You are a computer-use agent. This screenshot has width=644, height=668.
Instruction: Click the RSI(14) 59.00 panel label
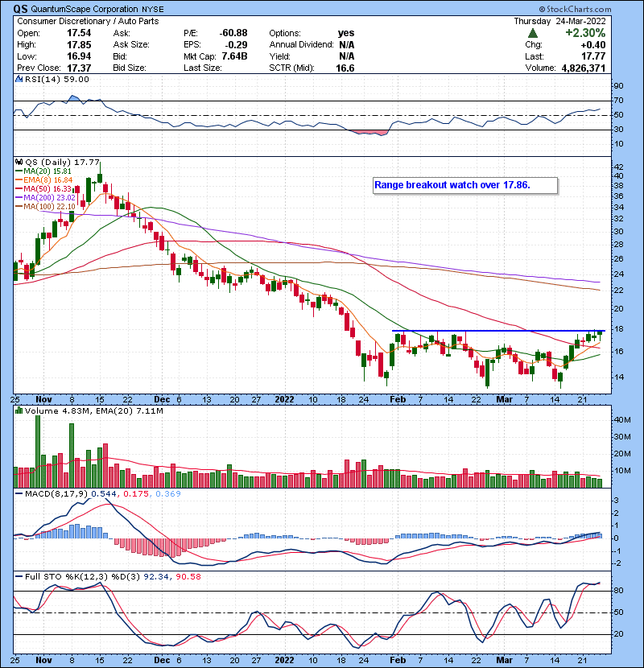click(x=56, y=79)
